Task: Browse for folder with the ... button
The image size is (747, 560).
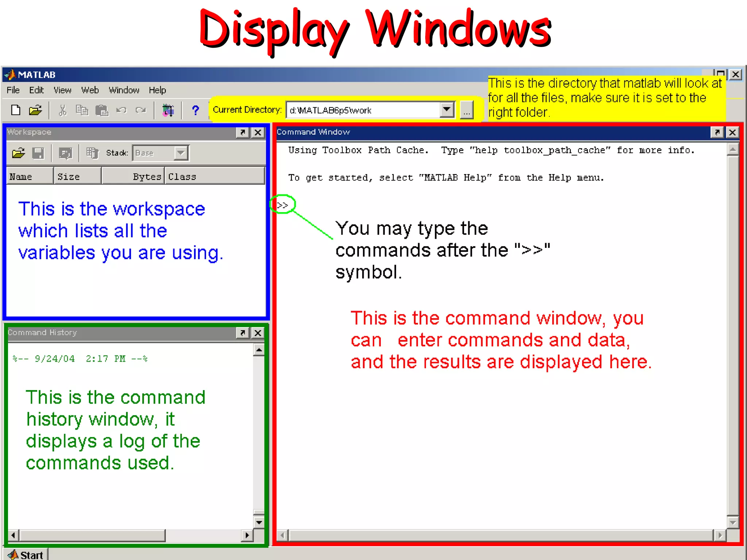Action: point(467,110)
